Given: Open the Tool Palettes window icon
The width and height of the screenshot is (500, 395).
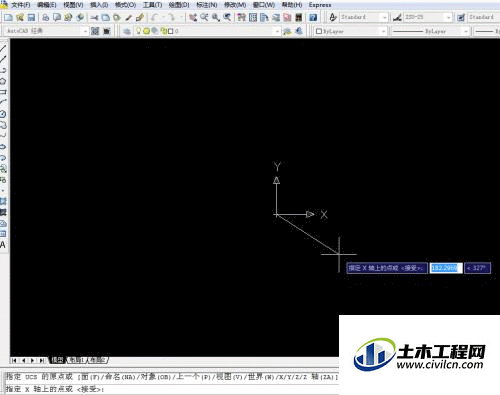Looking at the screenshot, I should [264, 17].
